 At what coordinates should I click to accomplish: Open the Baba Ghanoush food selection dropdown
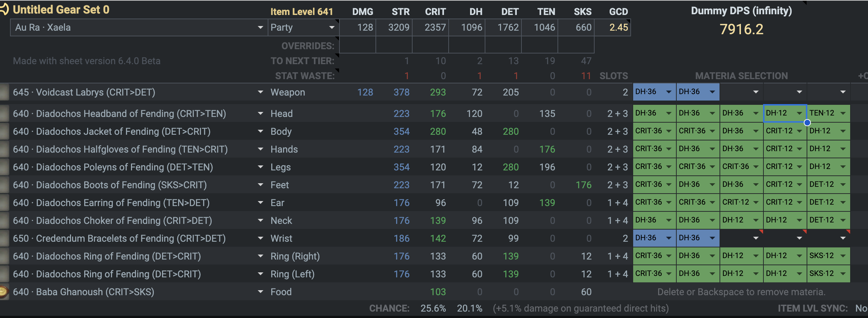(x=260, y=292)
